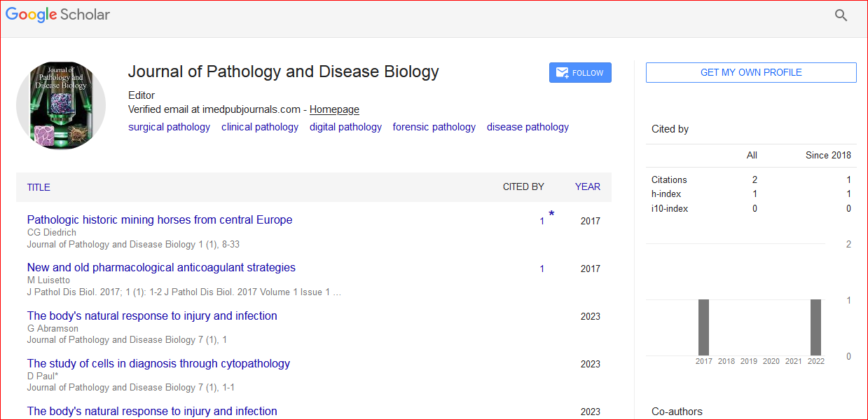Click citation count for anticoagulant strategies article

tap(542, 269)
